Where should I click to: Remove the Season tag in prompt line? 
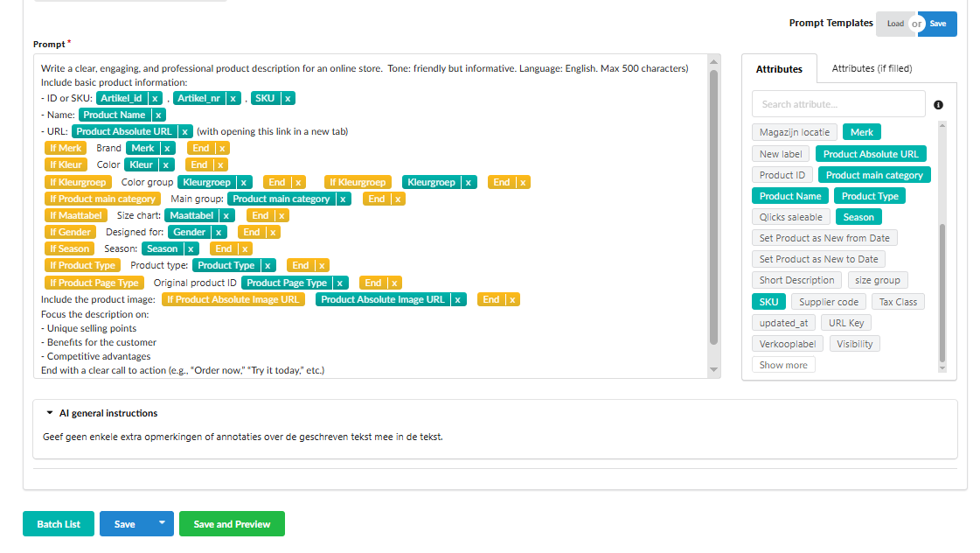(x=191, y=249)
